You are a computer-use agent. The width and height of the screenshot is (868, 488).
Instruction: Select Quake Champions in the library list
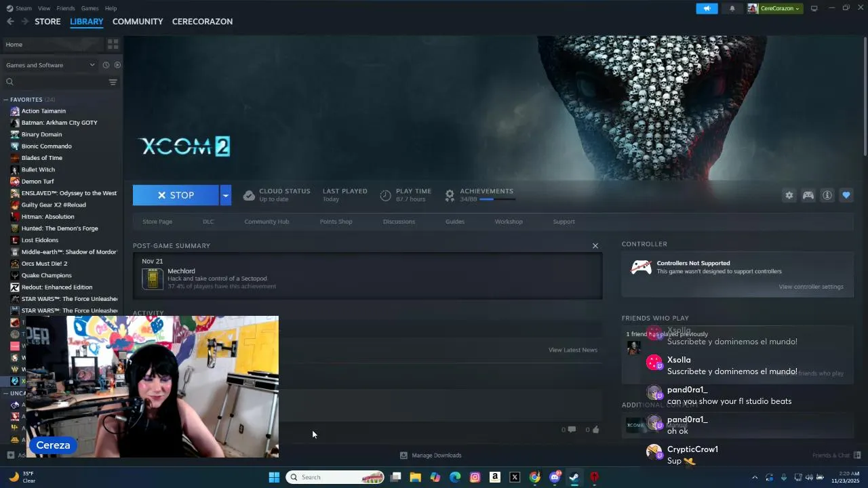click(47, 275)
